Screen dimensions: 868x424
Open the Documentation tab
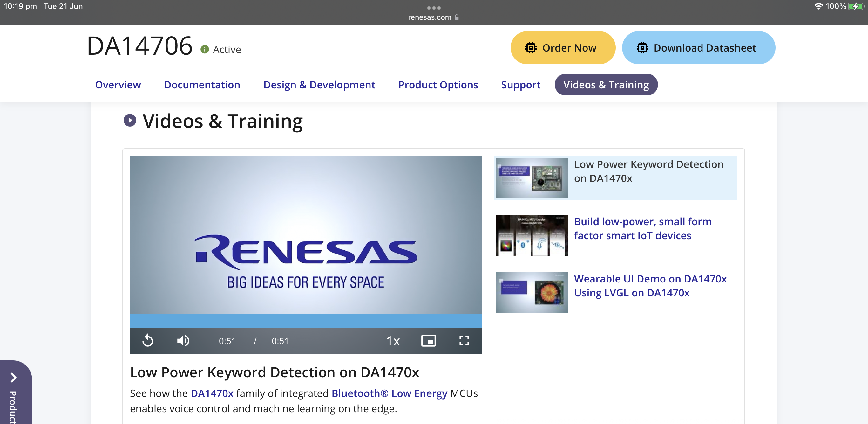(202, 85)
